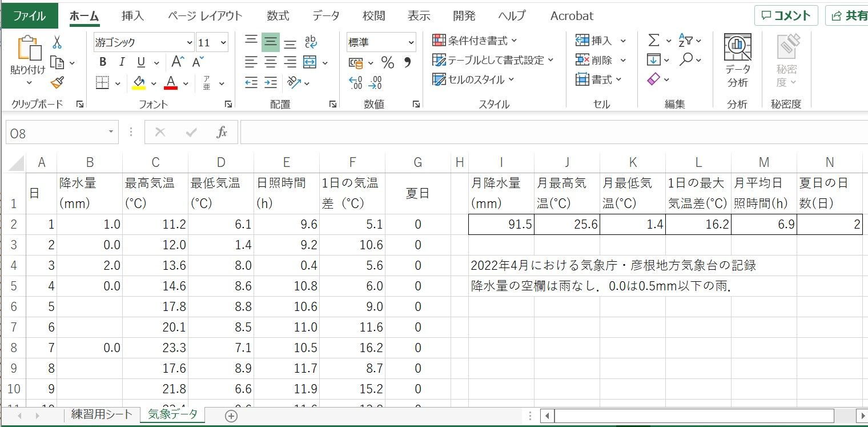
Task: Click the 書式コピー (Format Painter) icon
Action: tap(57, 82)
